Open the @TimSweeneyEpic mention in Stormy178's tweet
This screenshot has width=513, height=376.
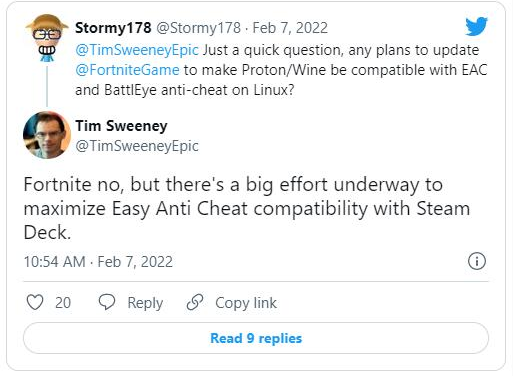(x=137, y=50)
